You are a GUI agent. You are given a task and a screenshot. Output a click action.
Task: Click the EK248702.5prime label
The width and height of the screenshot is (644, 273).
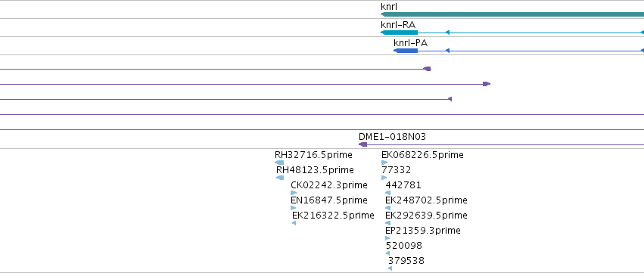[x=426, y=200]
